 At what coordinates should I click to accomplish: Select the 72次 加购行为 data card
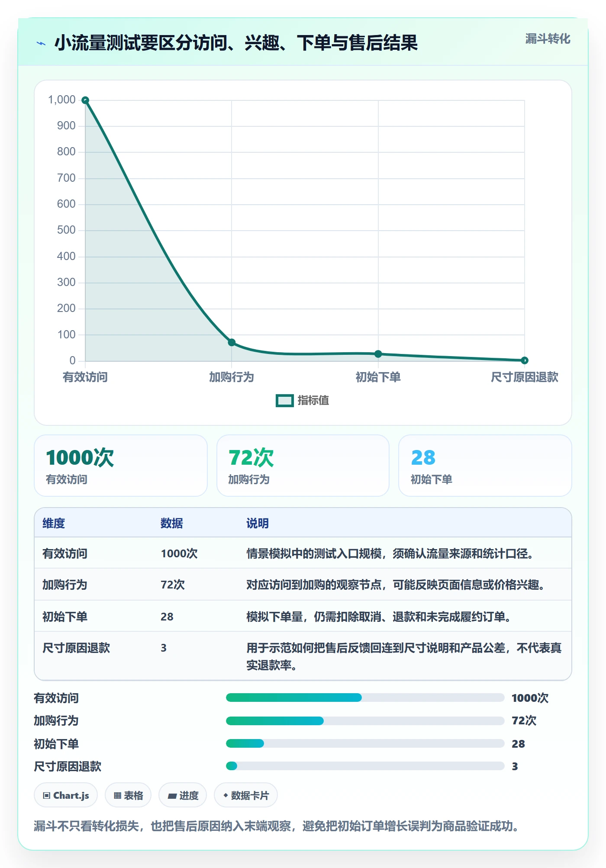(x=303, y=466)
